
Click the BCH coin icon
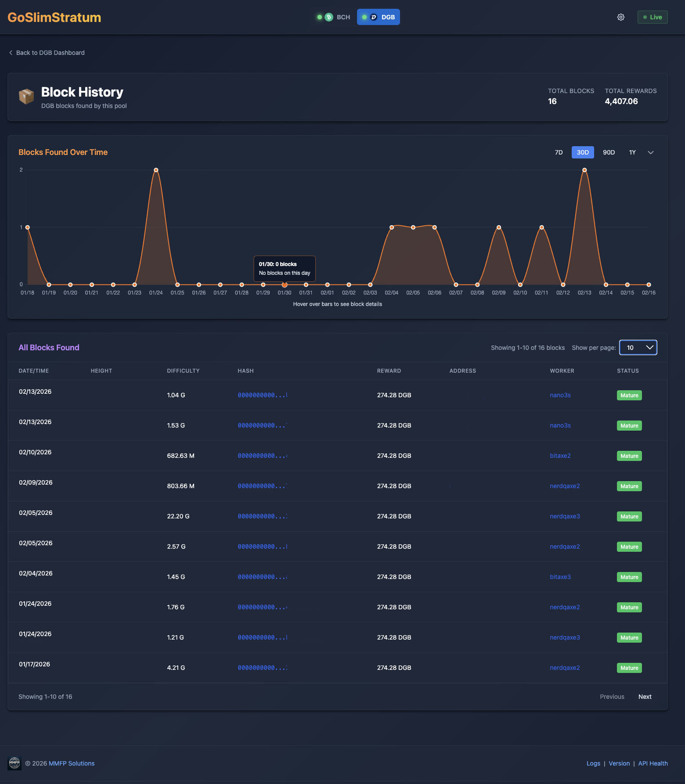329,17
